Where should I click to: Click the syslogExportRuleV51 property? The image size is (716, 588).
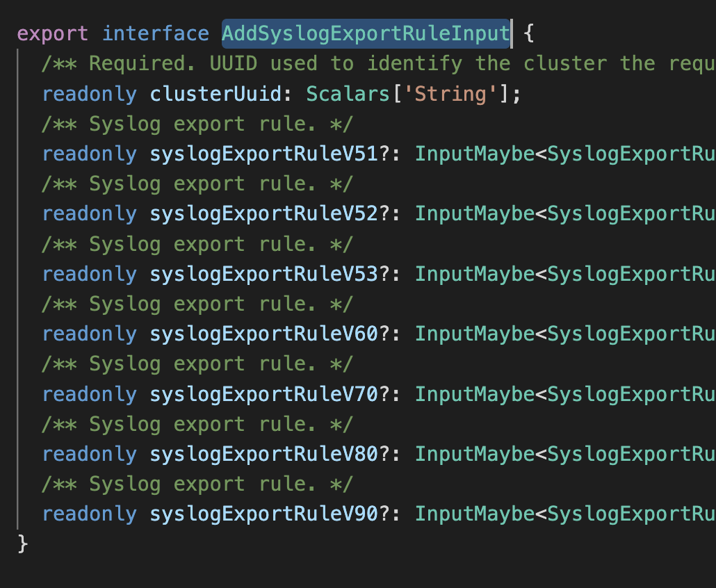tap(264, 154)
